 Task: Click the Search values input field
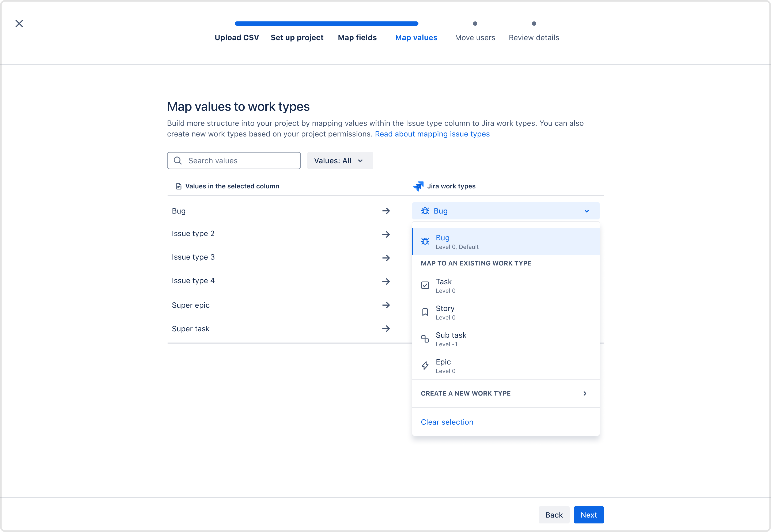[x=234, y=160]
